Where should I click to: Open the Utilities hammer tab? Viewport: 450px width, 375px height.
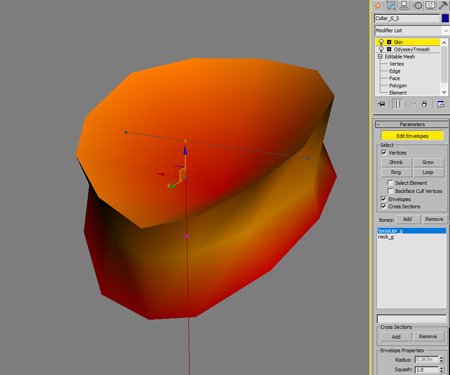443,5
